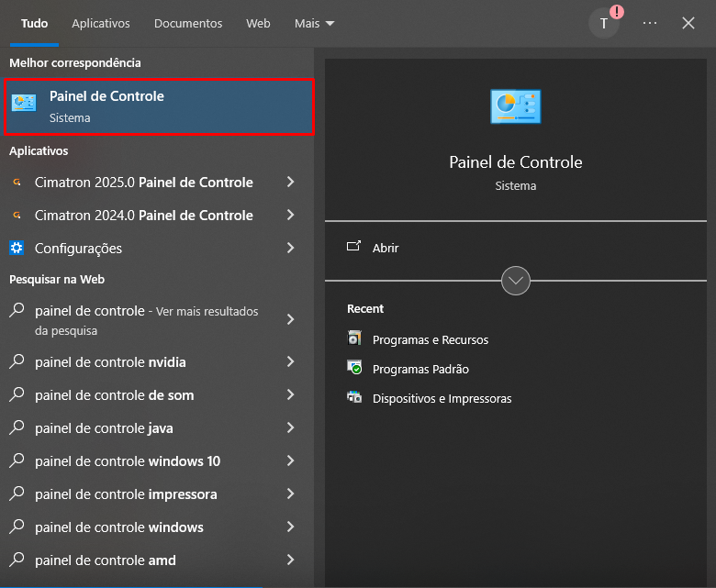Expand painel de controle java chevron
This screenshot has height=588, width=716.
290,427
